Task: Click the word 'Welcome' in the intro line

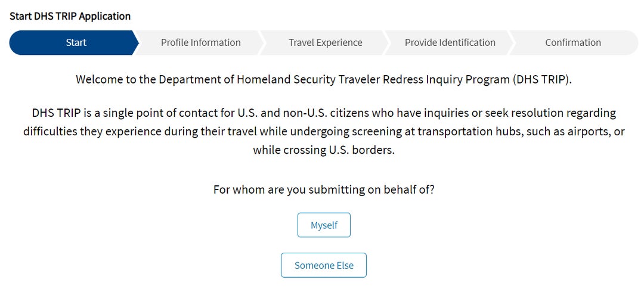Action: pos(100,80)
